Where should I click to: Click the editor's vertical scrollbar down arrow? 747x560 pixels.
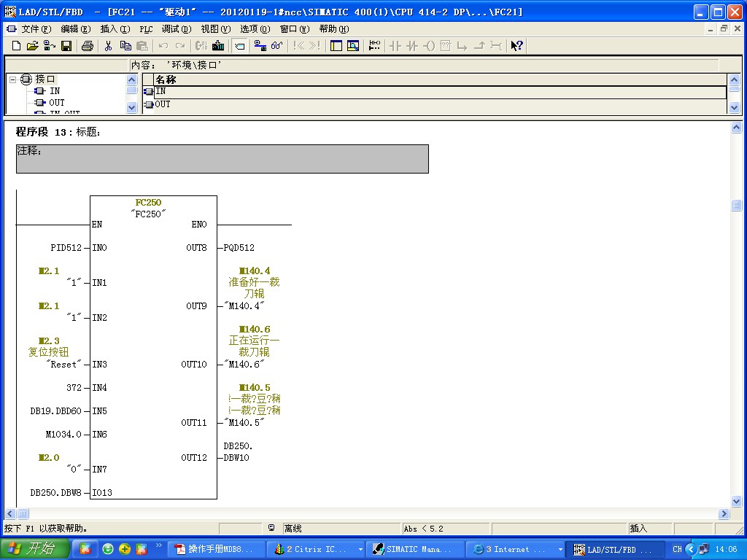point(736,502)
